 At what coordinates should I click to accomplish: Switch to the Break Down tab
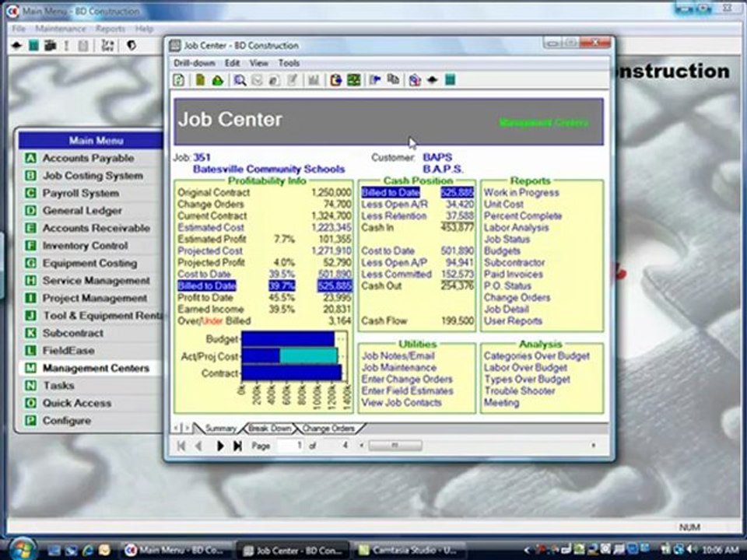click(269, 428)
